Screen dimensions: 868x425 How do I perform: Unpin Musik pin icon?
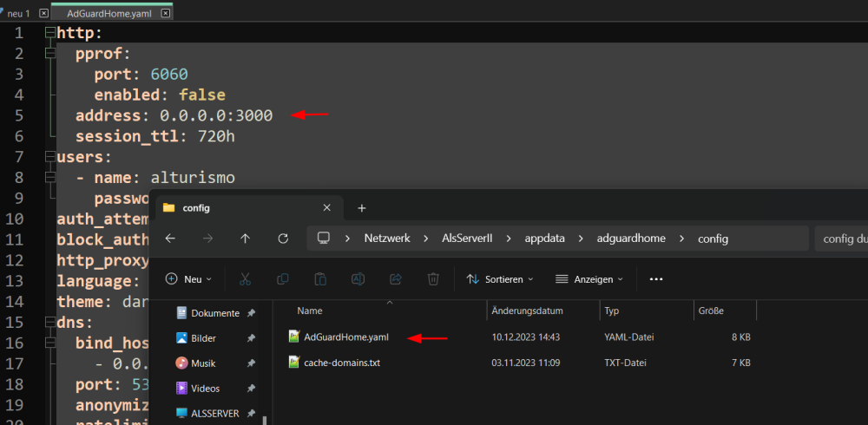(251, 363)
